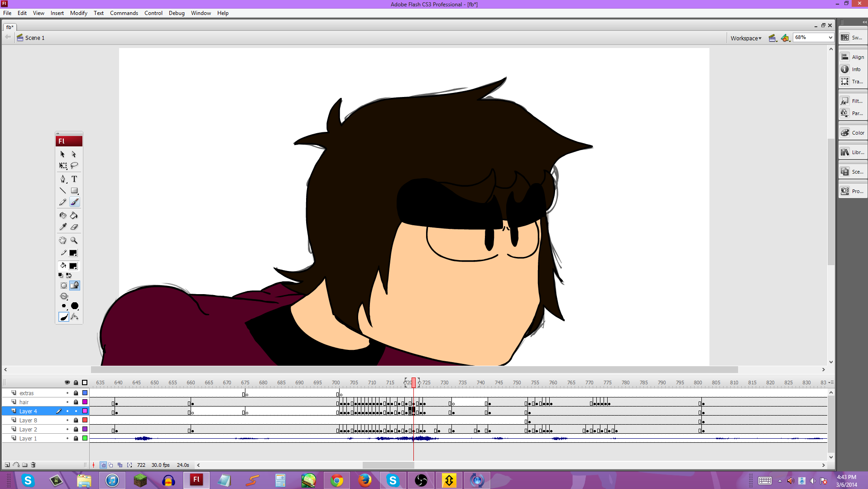Open the File menu
The height and width of the screenshot is (489, 868).
pyautogui.click(x=7, y=13)
